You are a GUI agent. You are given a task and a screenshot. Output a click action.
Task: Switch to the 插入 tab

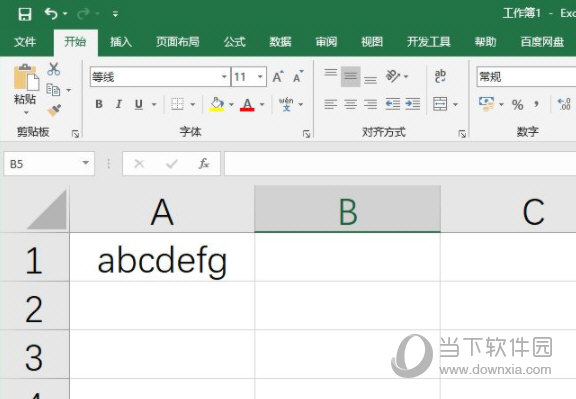point(121,42)
